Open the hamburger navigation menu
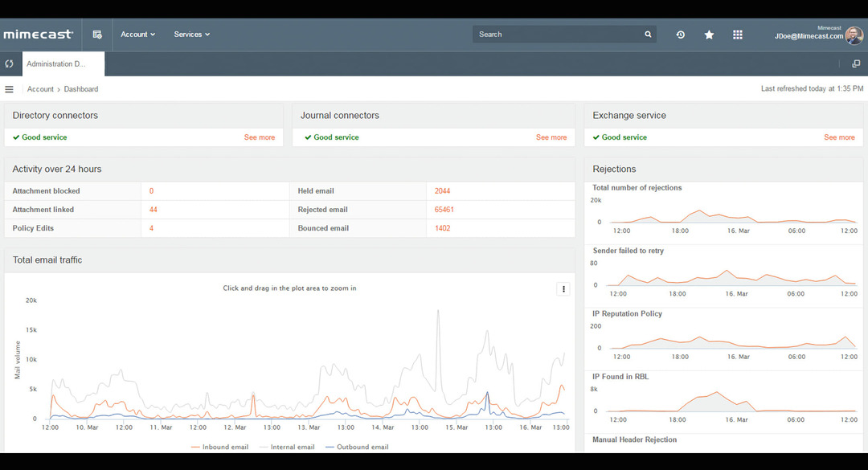Image resolution: width=868 pixels, height=470 pixels. (x=10, y=88)
